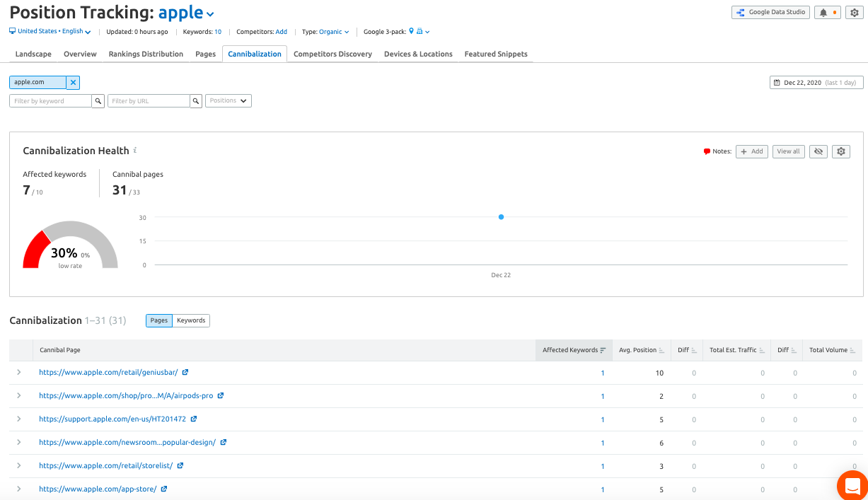Open the Dec 22, 2020 date picker

[816, 83]
